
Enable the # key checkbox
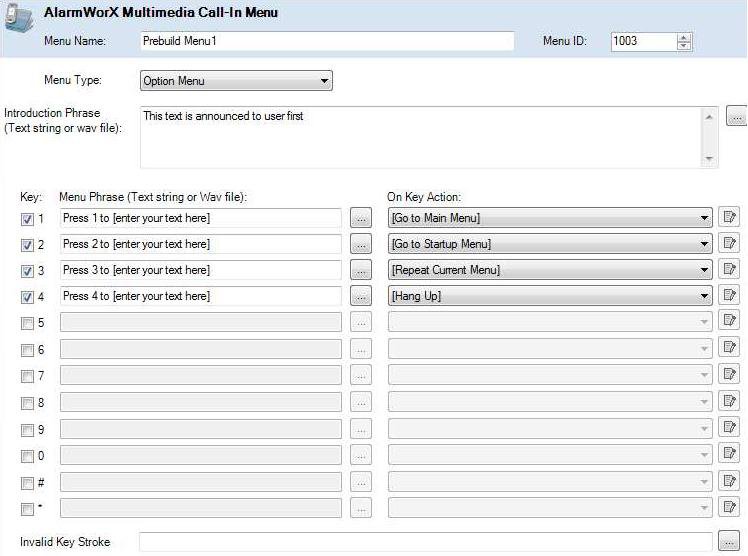tap(27, 483)
